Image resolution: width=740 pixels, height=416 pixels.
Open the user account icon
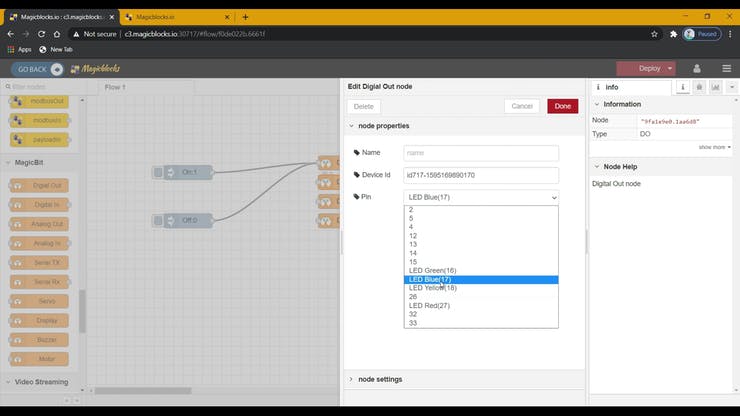click(697, 68)
